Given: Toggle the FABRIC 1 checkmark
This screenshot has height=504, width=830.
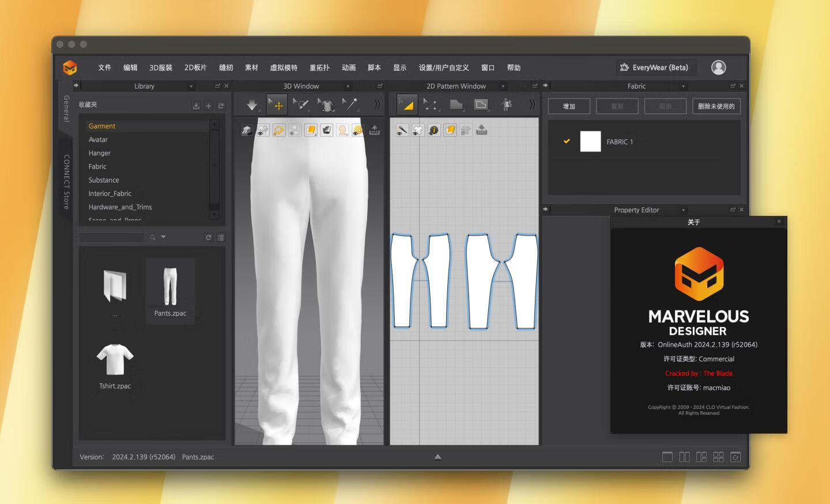Looking at the screenshot, I should pyautogui.click(x=566, y=141).
